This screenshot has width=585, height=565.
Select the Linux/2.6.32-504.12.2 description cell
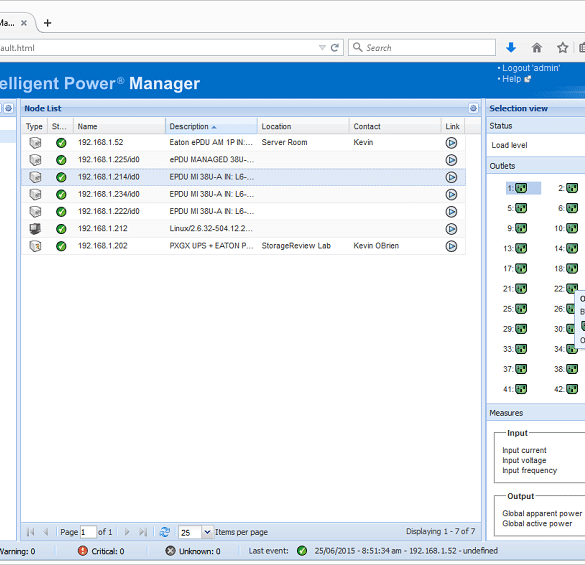pyautogui.click(x=211, y=229)
